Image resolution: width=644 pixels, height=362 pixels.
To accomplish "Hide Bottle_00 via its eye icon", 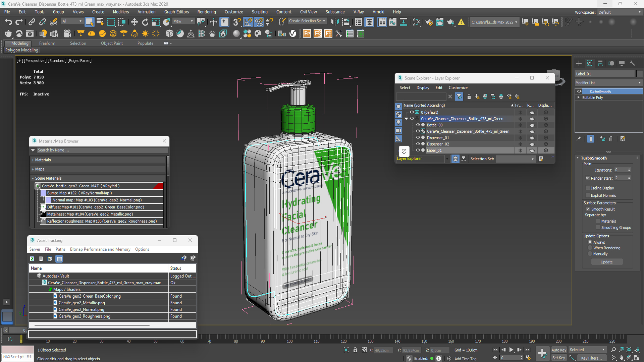I will tap(418, 125).
